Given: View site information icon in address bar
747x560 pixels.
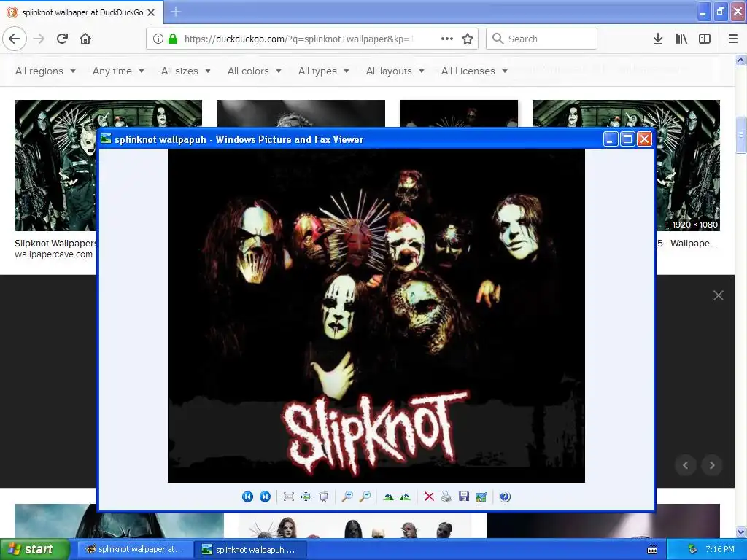Looking at the screenshot, I should (158, 39).
